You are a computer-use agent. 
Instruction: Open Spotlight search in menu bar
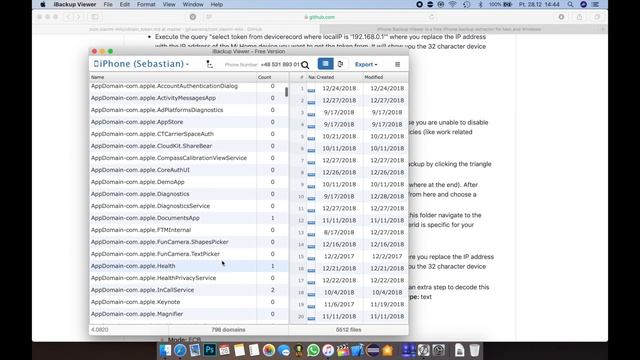(571, 4)
